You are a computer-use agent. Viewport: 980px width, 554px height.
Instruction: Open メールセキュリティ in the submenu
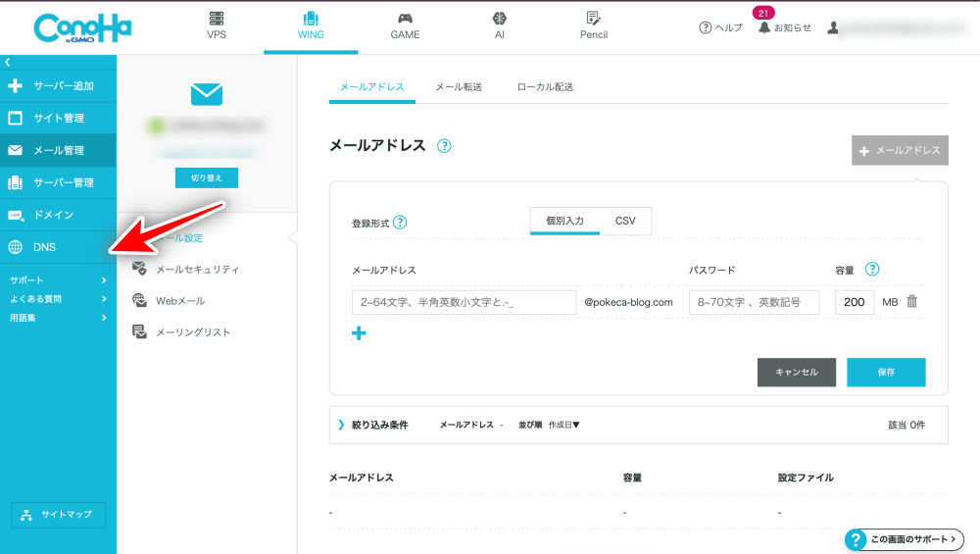coord(196,269)
